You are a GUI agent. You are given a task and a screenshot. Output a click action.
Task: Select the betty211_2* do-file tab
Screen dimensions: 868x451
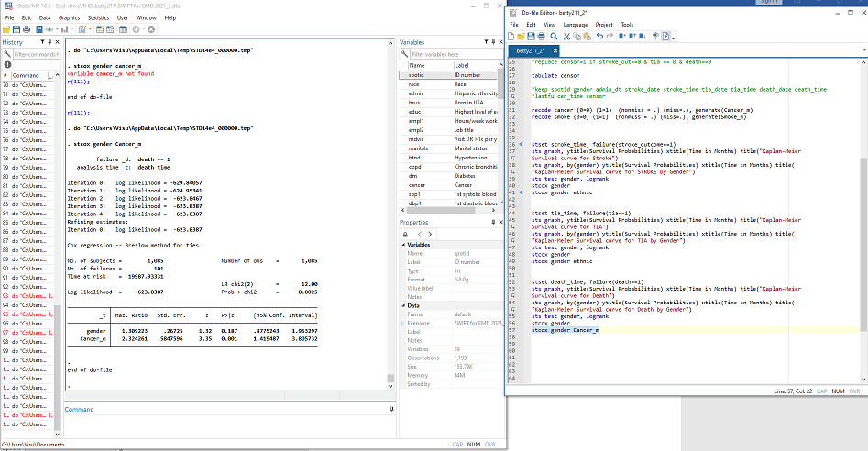click(x=533, y=50)
